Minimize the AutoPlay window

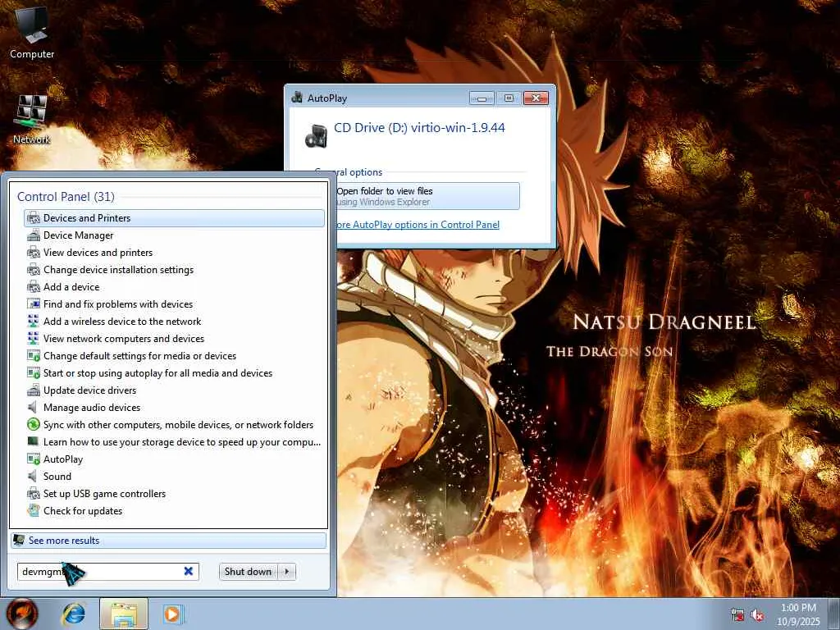tap(482, 98)
